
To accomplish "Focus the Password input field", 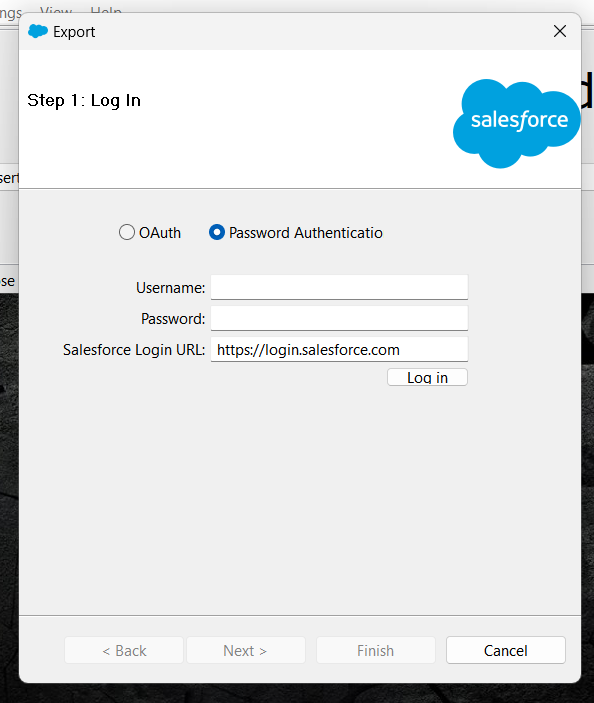I will pyautogui.click(x=339, y=318).
